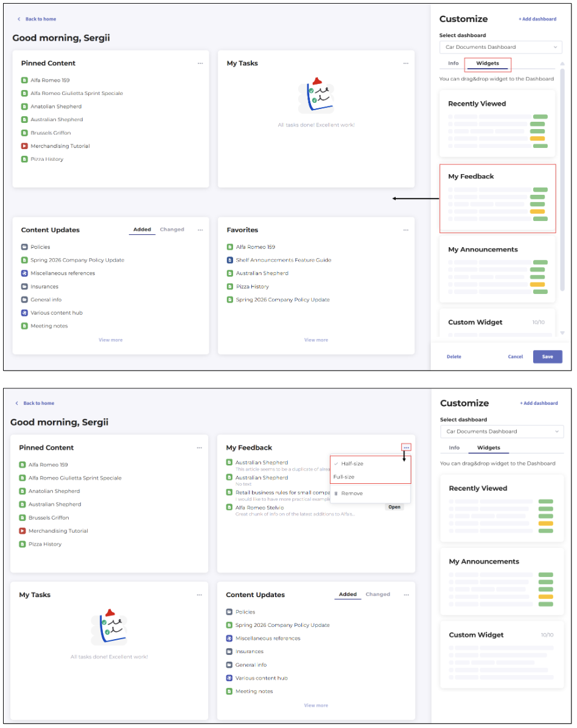
Task: Click the Cancel button in Customize panel
Action: [x=516, y=357]
